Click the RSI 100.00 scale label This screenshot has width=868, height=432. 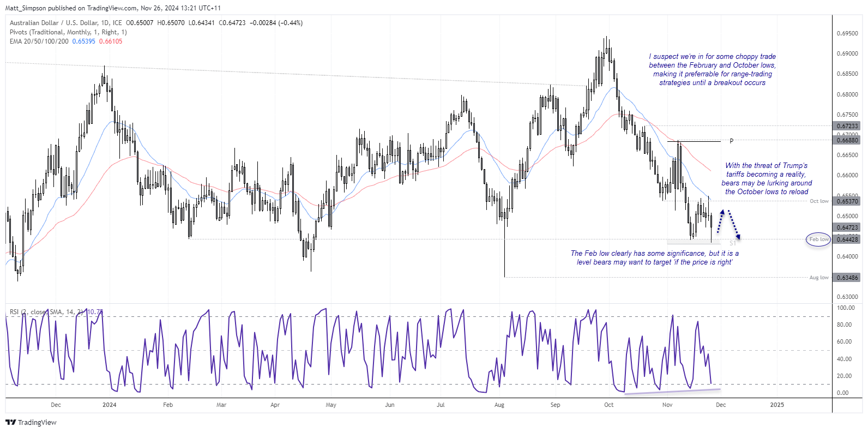pos(846,308)
